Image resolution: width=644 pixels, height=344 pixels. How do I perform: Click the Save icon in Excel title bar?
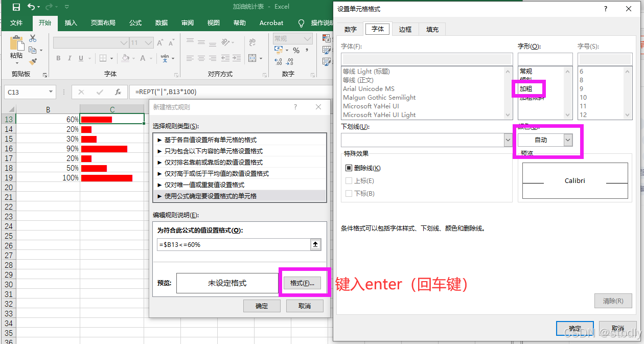[x=16, y=7]
